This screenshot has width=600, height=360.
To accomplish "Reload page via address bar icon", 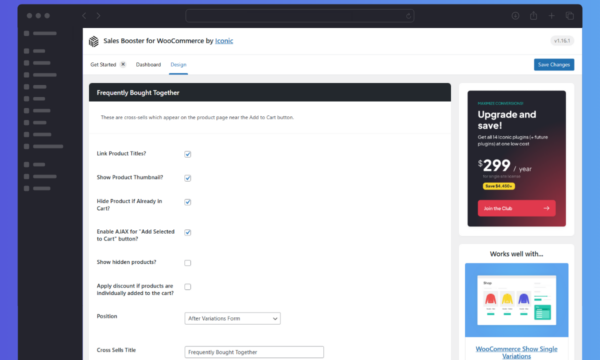I will point(408,16).
